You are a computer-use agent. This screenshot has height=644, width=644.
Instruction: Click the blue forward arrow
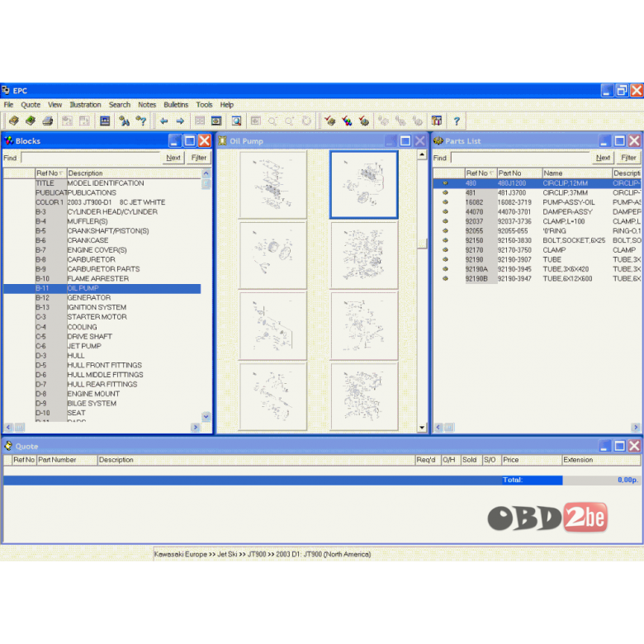[180, 121]
